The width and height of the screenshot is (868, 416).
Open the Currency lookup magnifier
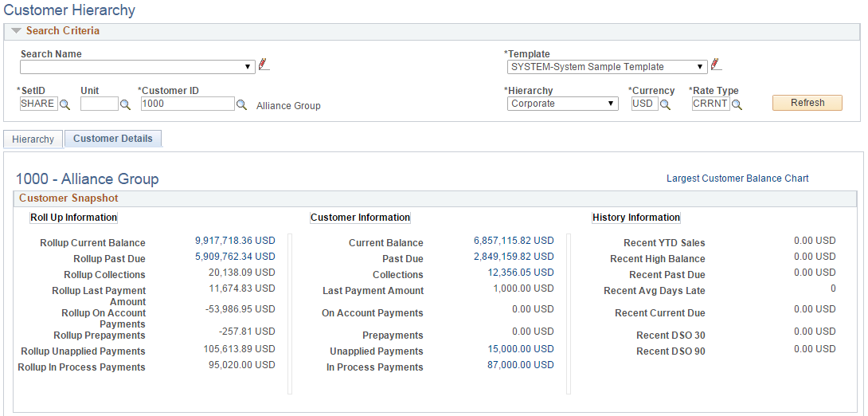pos(665,104)
